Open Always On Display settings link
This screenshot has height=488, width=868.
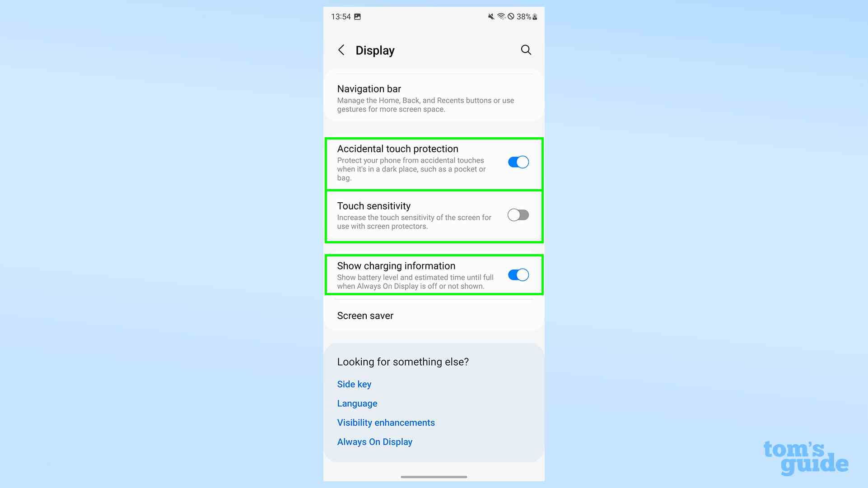[374, 442]
